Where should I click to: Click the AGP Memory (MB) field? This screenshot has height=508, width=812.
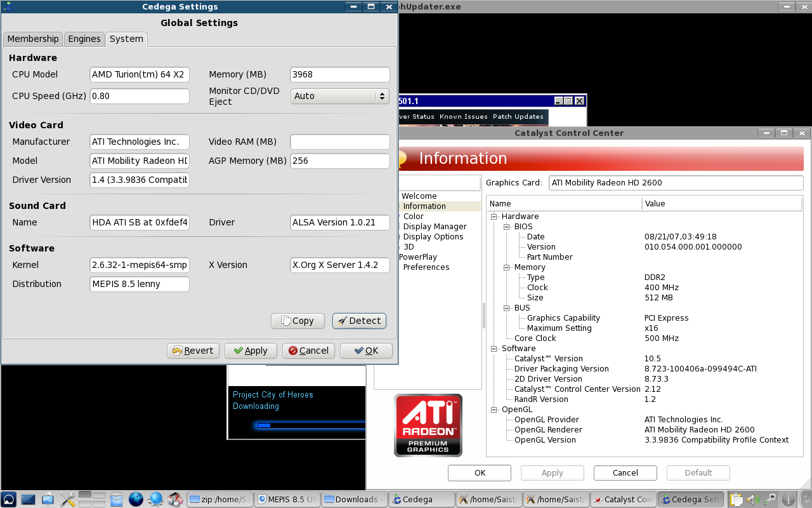[x=339, y=161]
